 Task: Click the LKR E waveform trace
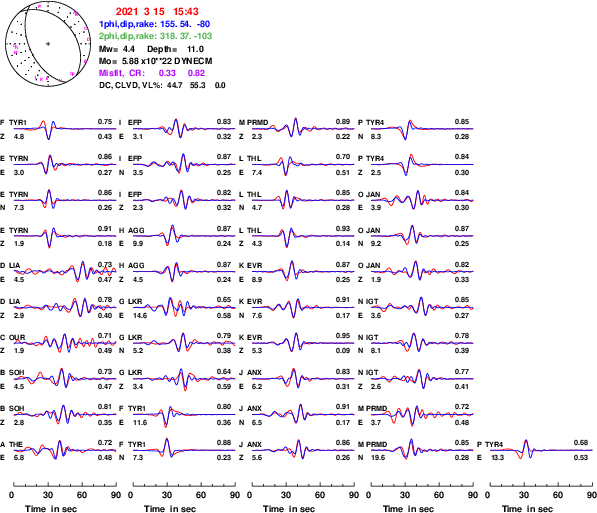click(184, 307)
